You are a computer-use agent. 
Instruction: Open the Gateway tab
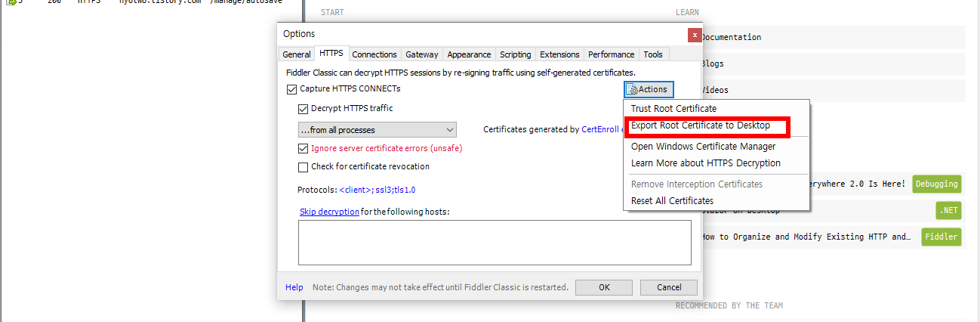tap(421, 54)
